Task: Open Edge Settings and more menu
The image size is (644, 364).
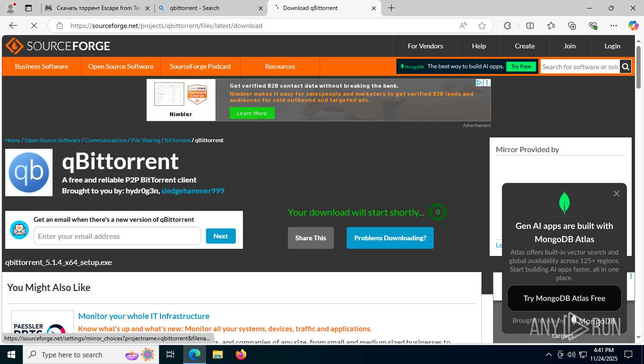Action: pyautogui.click(x=614, y=26)
